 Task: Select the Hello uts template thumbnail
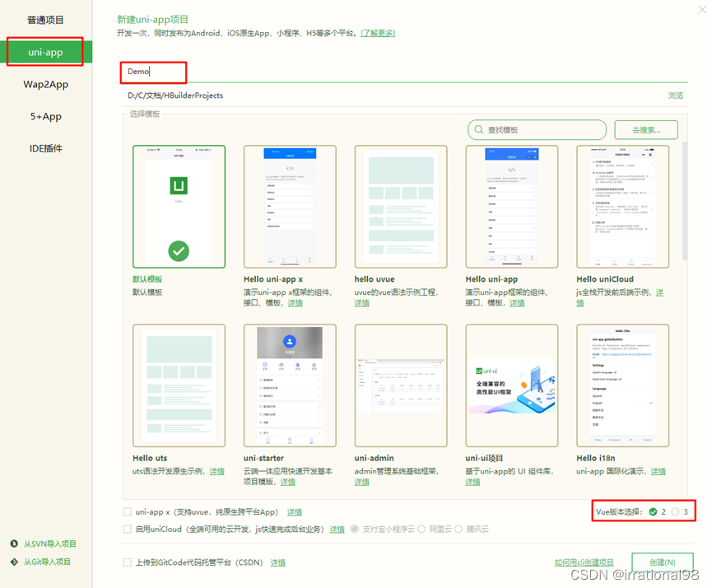(x=179, y=385)
